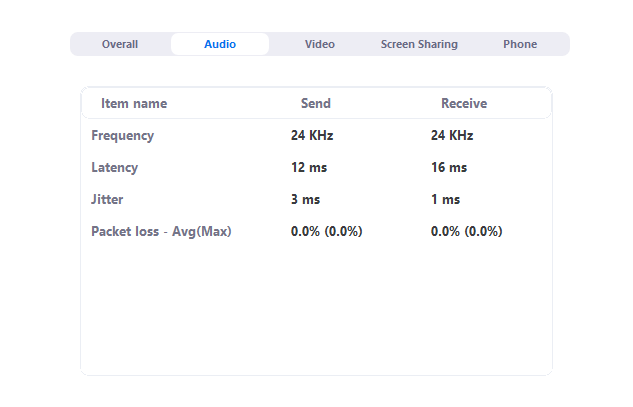633x407 pixels.
Task: Click the Send latency value 12 ms
Action: click(309, 168)
